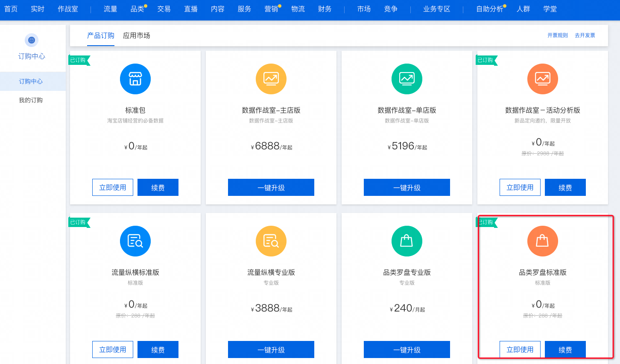
Task: Click the orange 品类罗盘标准版 bag icon
Action: [x=543, y=241]
